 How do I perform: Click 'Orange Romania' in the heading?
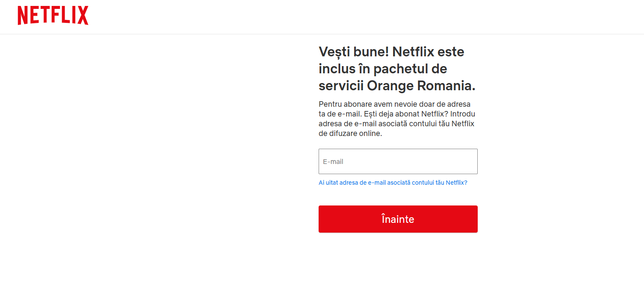click(421, 86)
